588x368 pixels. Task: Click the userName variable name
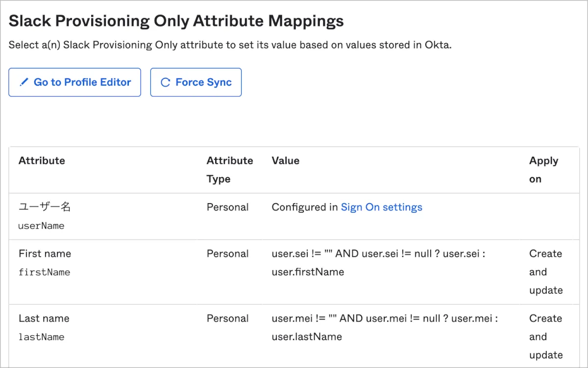point(41,226)
